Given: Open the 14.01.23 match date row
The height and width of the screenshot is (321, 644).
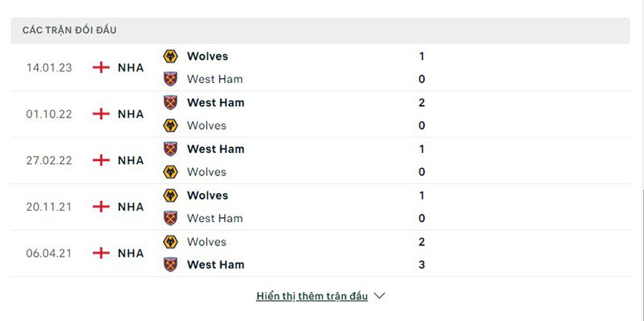Looking at the screenshot, I should pos(320,68).
